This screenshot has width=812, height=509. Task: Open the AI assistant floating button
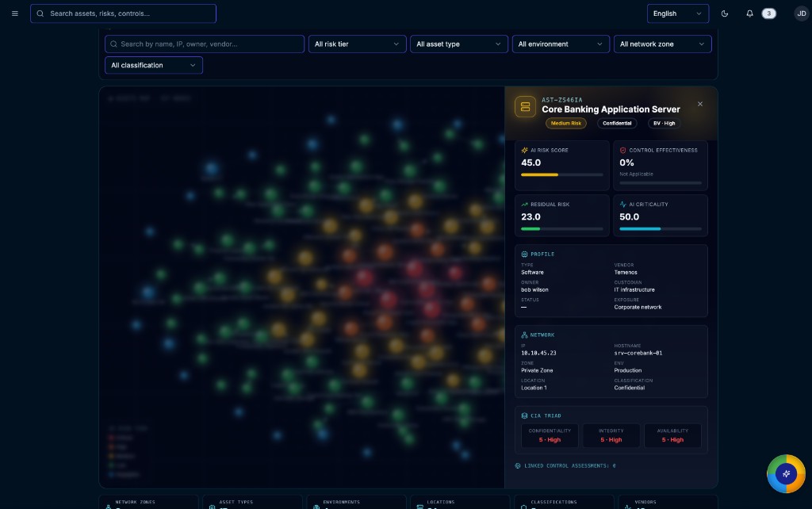[786, 474]
